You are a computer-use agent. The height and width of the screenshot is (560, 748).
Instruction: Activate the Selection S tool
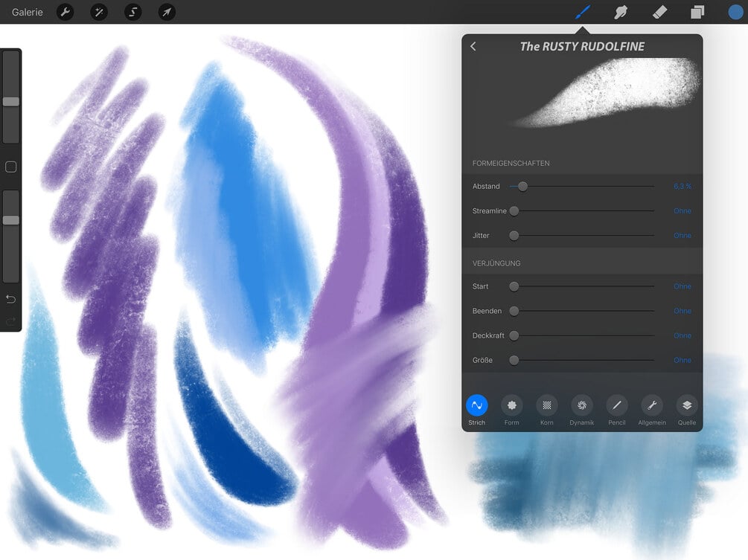click(x=133, y=12)
